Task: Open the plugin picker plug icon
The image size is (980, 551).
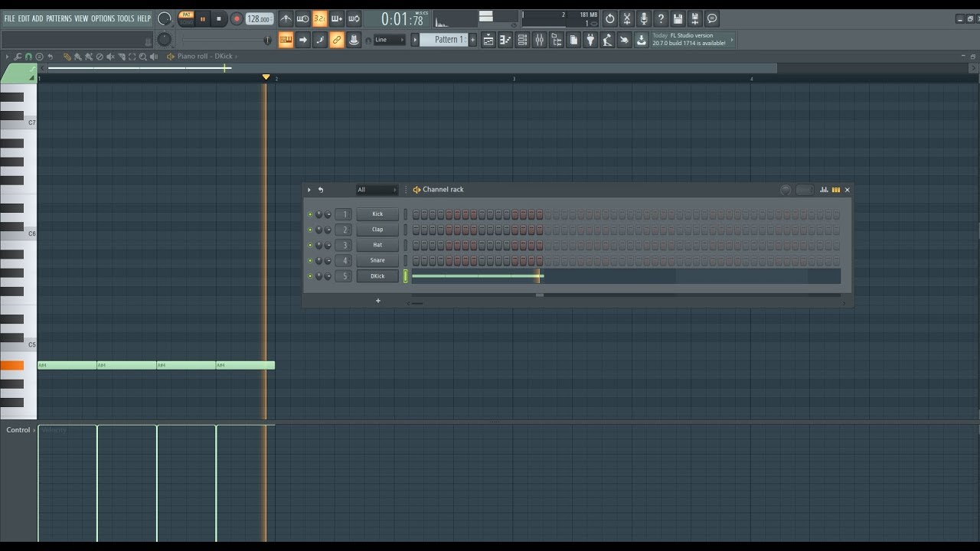Action: [590, 40]
